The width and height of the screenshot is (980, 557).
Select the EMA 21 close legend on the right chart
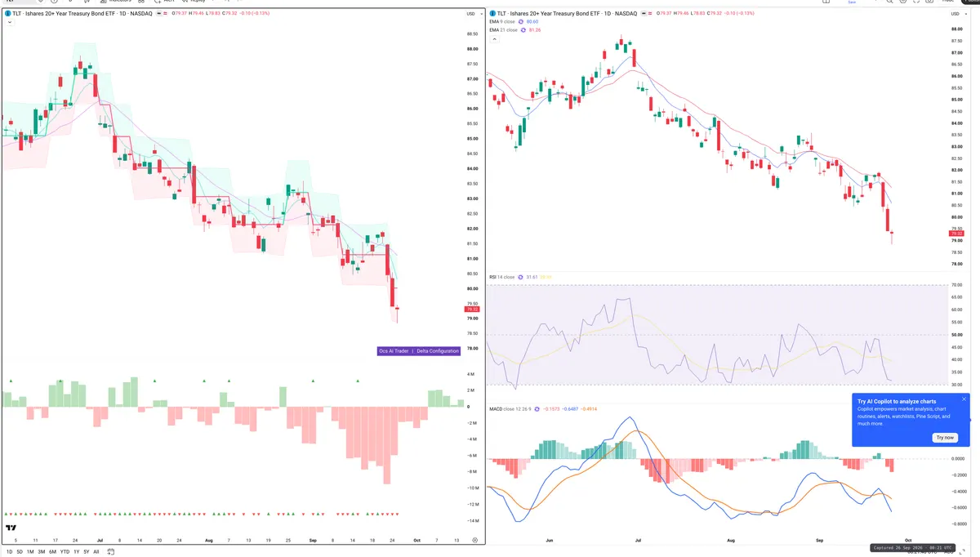click(x=504, y=30)
